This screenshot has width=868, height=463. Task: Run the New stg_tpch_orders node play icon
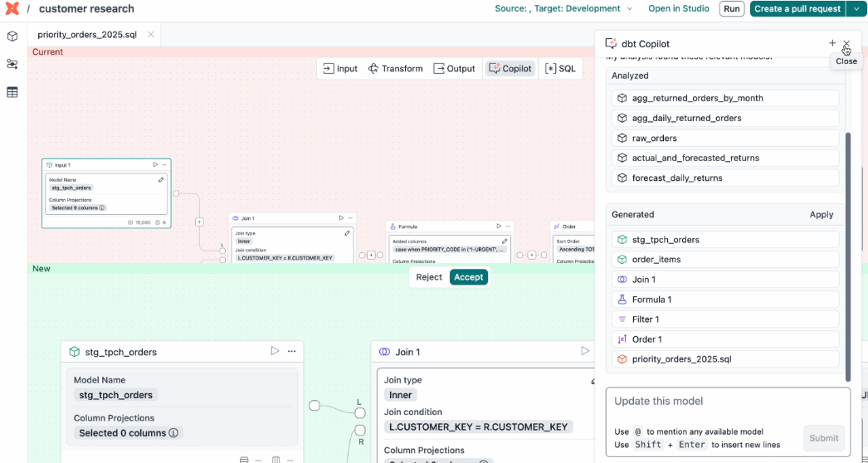(275, 351)
